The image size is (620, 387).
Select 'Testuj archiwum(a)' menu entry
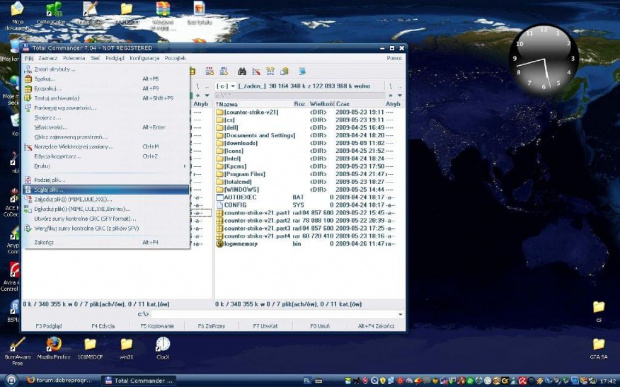click(x=106, y=98)
